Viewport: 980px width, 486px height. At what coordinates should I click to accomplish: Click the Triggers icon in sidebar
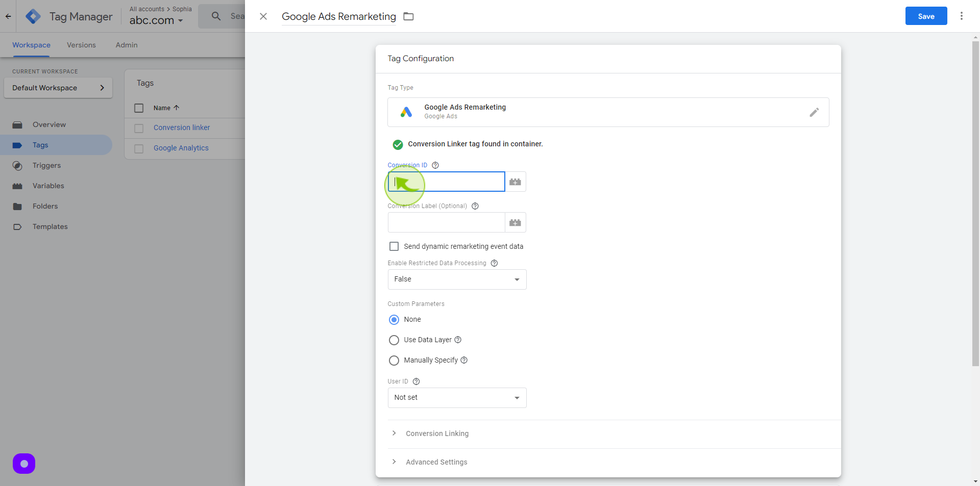pos(17,166)
